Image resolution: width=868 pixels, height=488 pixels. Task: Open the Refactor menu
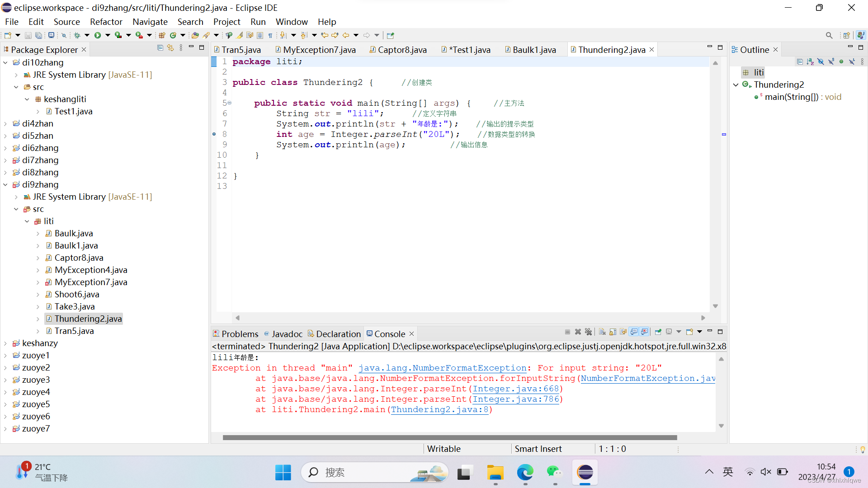tap(106, 22)
